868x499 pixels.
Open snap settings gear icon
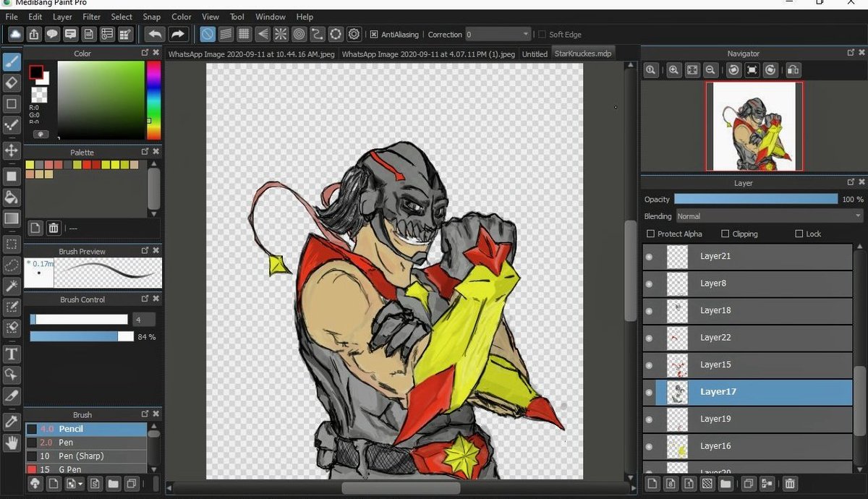point(354,34)
